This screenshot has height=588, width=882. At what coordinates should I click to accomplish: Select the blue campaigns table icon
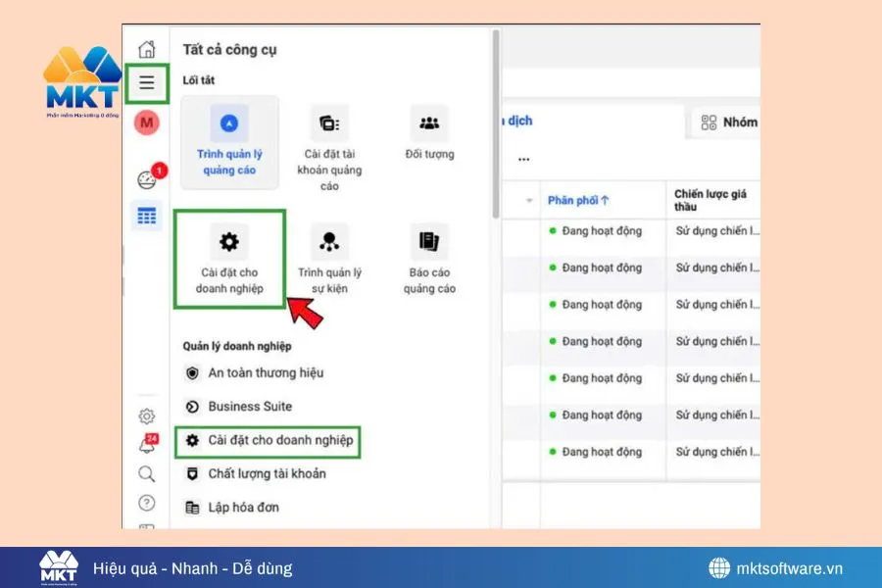click(x=146, y=216)
